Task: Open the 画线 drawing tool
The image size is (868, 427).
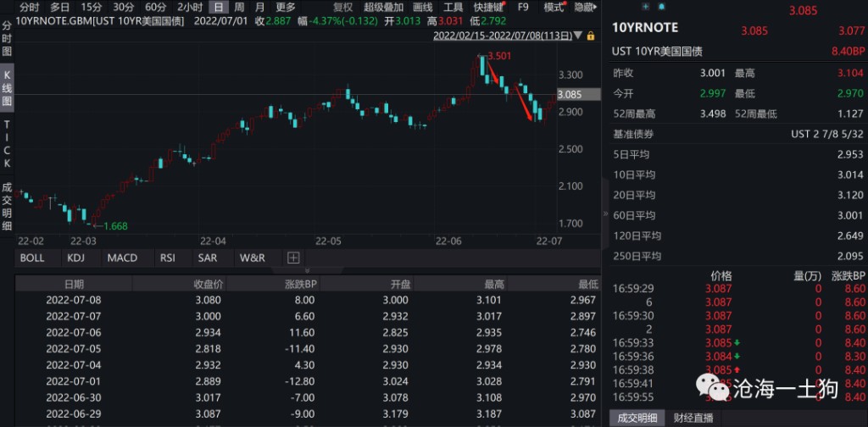Action: [x=421, y=7]
